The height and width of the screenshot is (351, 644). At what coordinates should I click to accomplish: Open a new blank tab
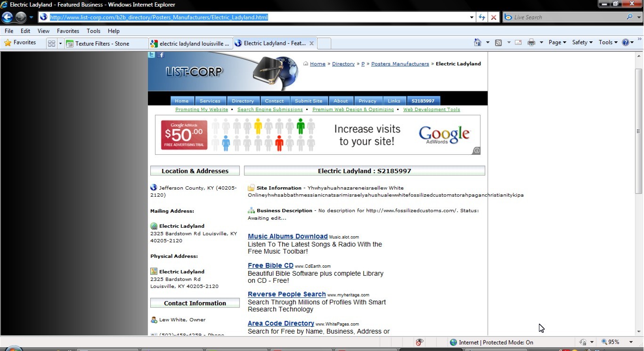click(x=324, y=43)
